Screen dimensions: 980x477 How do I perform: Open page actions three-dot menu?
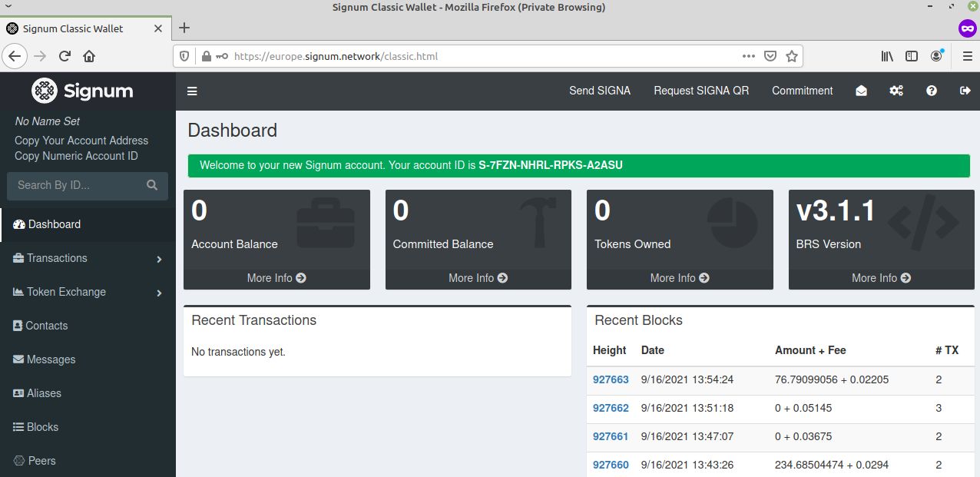click(749, 56)
